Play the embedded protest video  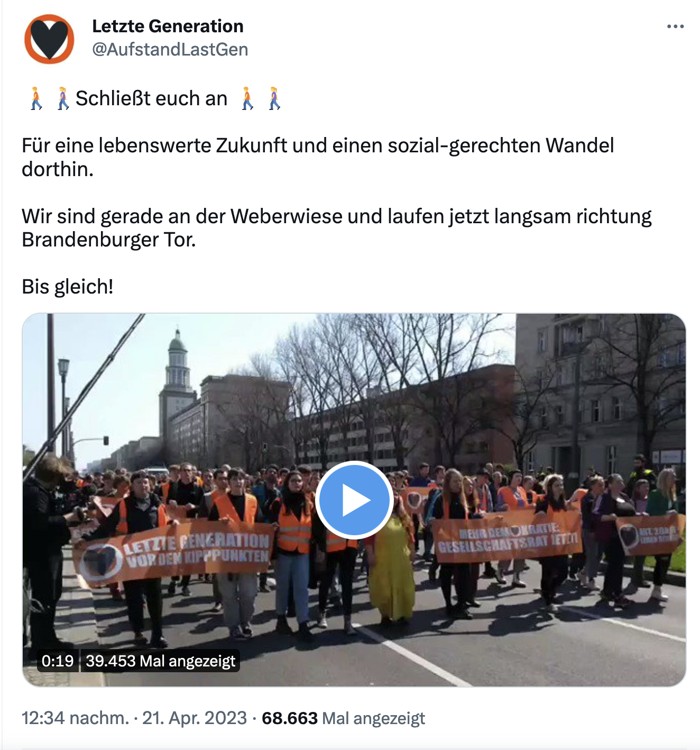click(x=354, y=500)
